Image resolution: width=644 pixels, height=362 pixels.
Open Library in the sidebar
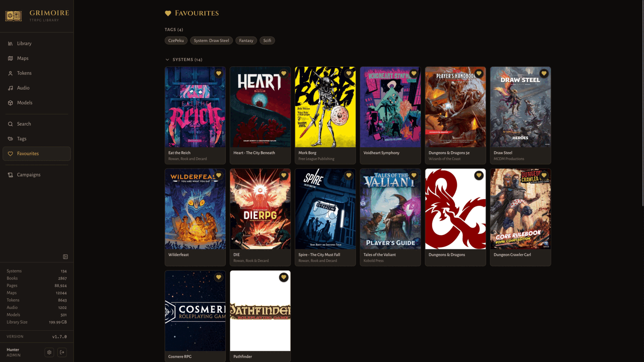[37, 43]
